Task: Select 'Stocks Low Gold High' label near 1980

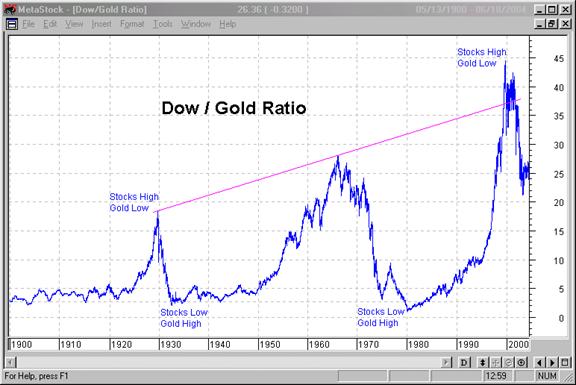Action: (381, 317)
